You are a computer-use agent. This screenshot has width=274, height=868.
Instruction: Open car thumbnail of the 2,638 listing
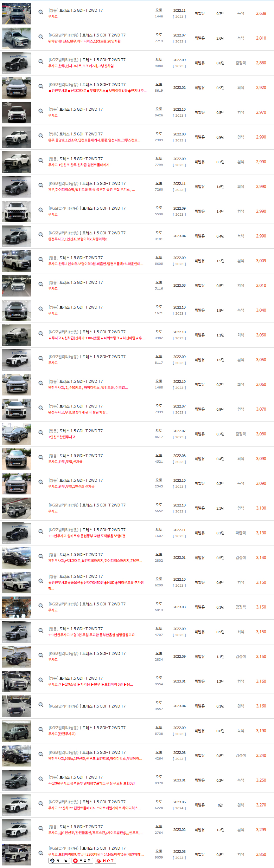pos(16,13)
